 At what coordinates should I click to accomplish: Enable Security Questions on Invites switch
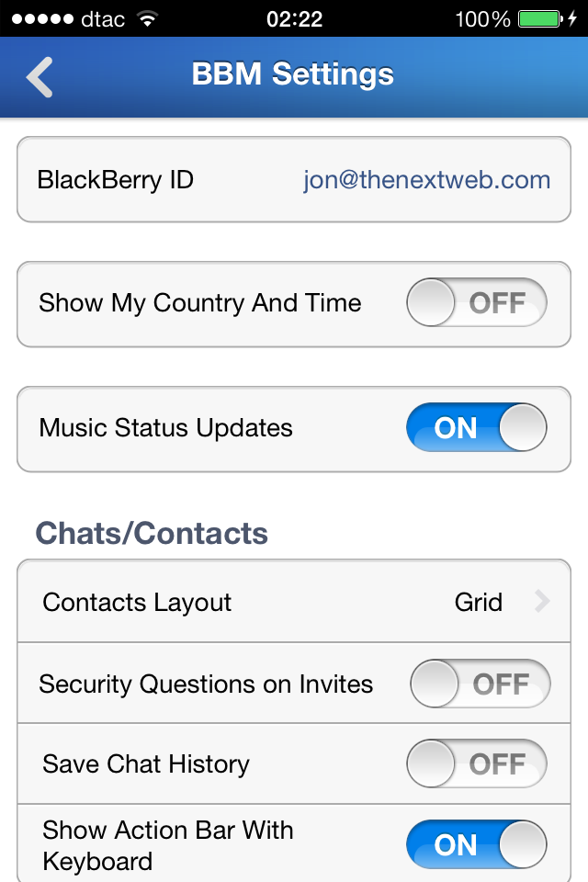click(480, 684)
